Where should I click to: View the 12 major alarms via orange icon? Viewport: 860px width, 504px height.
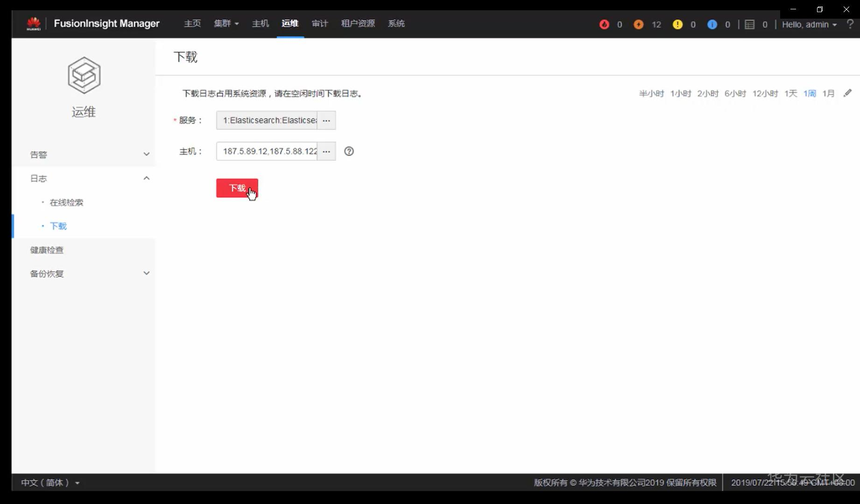638,24
